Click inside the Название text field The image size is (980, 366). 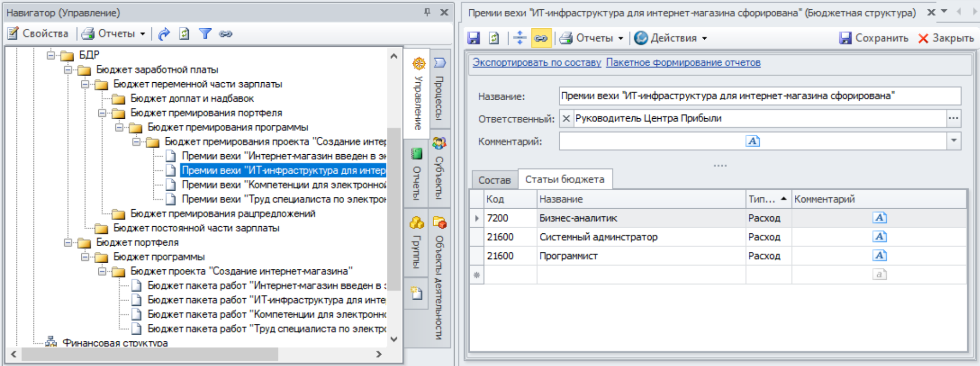click(759, 96)
